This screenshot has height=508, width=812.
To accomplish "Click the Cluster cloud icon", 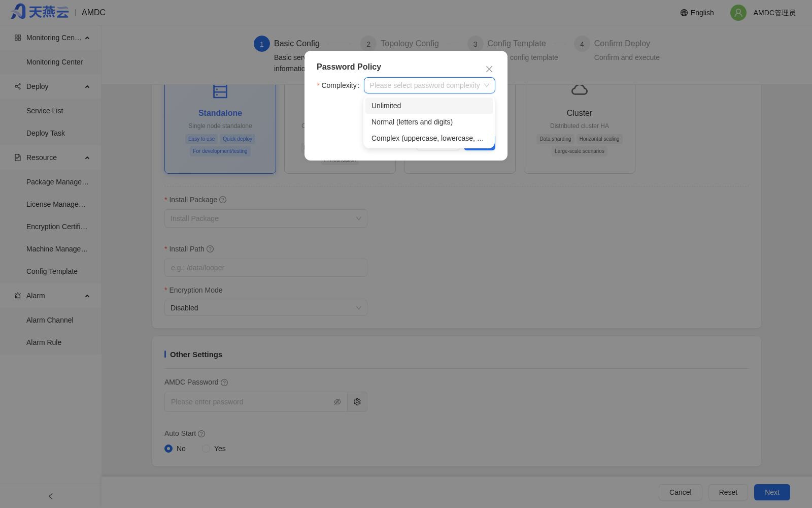I will (580, 90).
